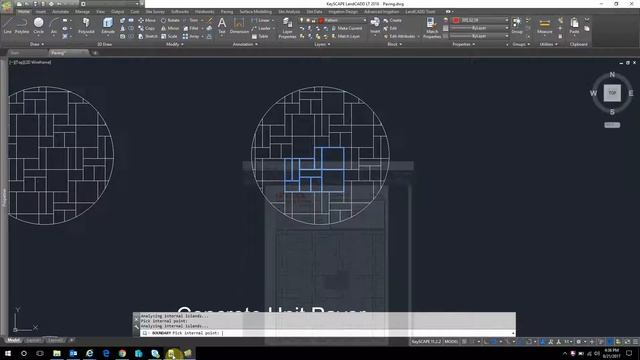The height and width of the screenshot is (360, 640).
Task: Switch to the Paving drawing tab
Action: pyautogui.click(x=68, y=53)
